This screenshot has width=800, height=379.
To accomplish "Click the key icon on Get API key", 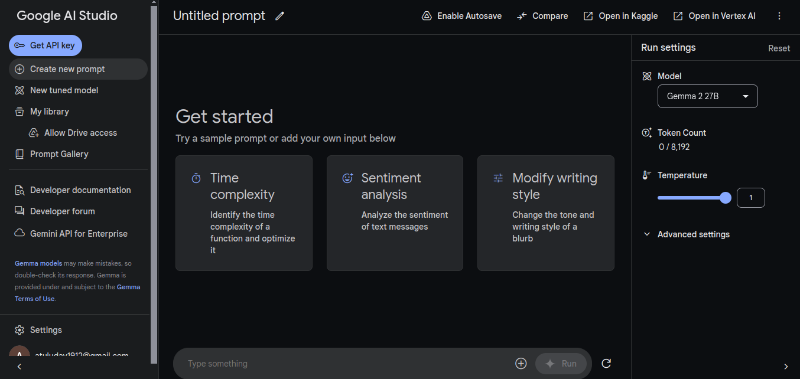I will point(19,45).
